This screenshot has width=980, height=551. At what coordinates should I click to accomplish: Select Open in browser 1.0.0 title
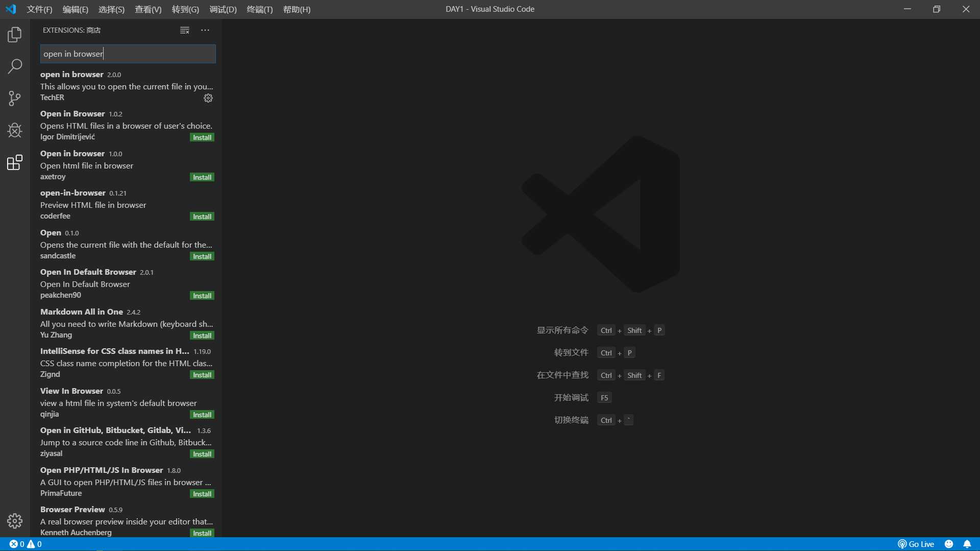[x=72, y=154]
